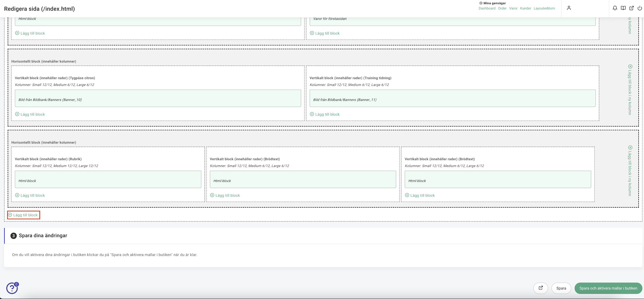
Task: Add block under top-left Html-block
Action: tap(30, 33)
